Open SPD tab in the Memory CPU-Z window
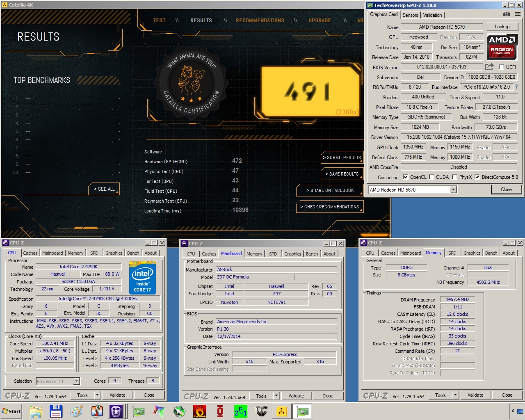 pos(452,253)
